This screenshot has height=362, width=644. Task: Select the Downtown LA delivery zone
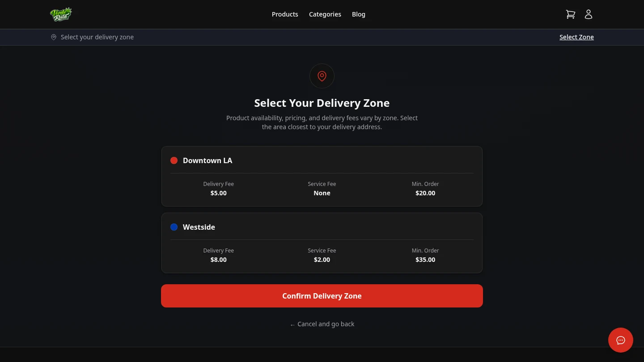(x=322, y=176)
